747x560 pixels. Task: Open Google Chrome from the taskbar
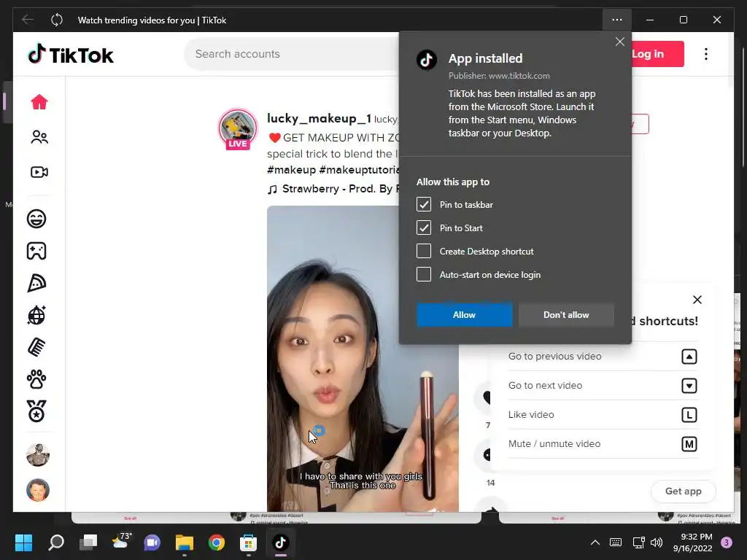216,542
